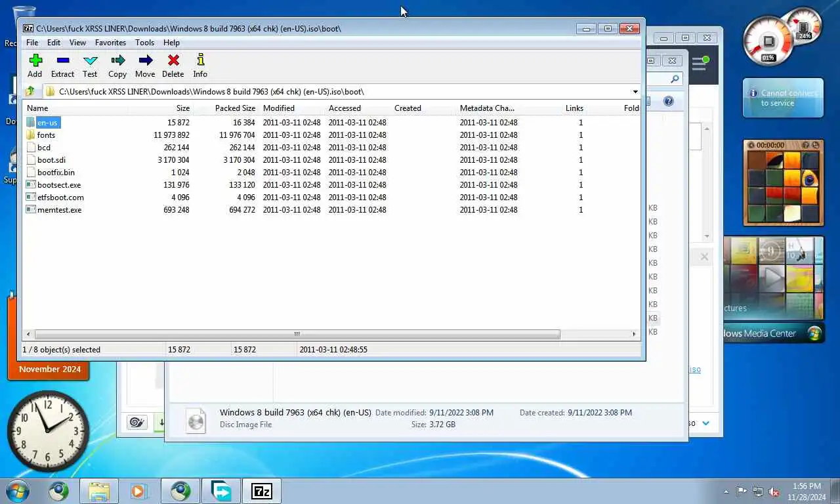Image resolution: width=840 pixels, height=504 pixels.
Task: Click the Add toolbar icon in 7-Zip
Action: tap(35, 60)
